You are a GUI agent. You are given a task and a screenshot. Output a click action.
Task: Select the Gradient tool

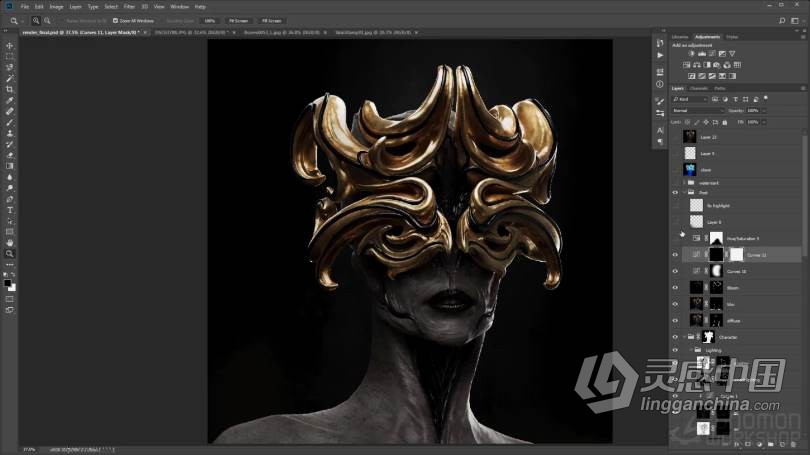[x=9, y=166]
